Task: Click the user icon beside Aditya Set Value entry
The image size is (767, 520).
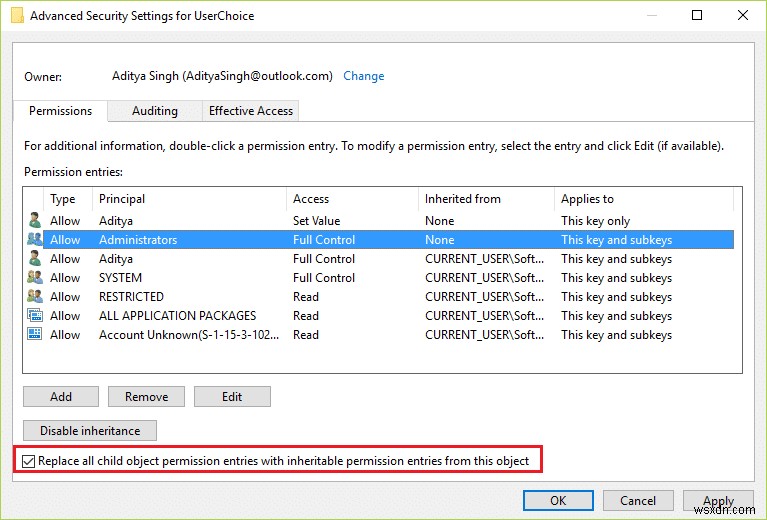Action: point(35,221)
